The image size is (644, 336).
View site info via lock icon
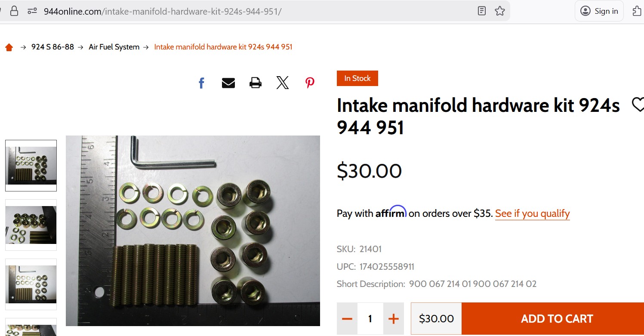[x=14, y=11]
